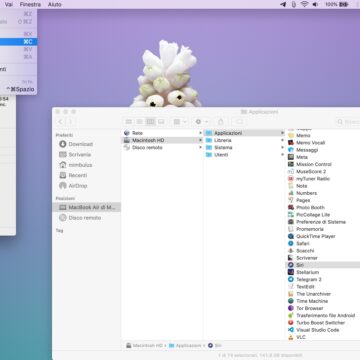This screenshot has width=360, height=360.
Task: Click the Time Machine entry in the list
Action: (323, 301)
